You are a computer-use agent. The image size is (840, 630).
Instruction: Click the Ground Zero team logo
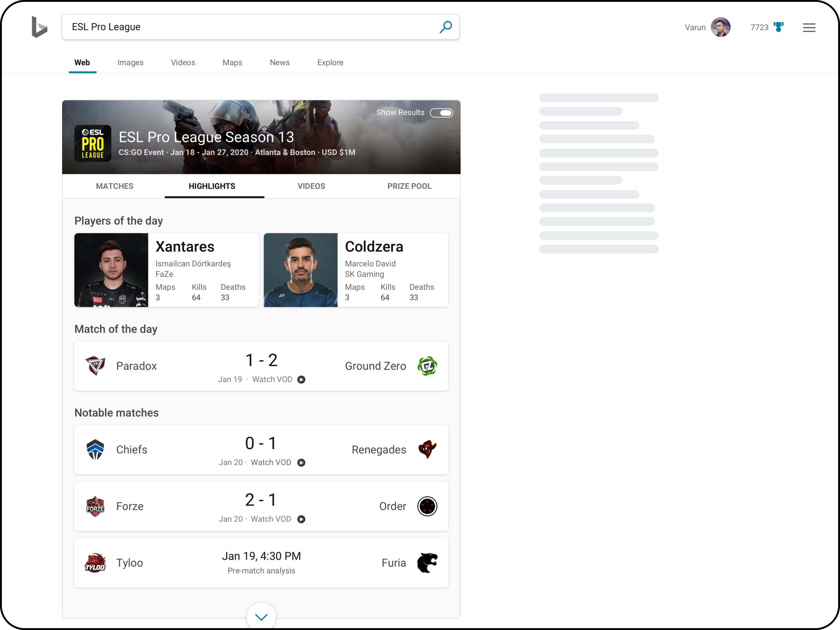click(427, 365)
